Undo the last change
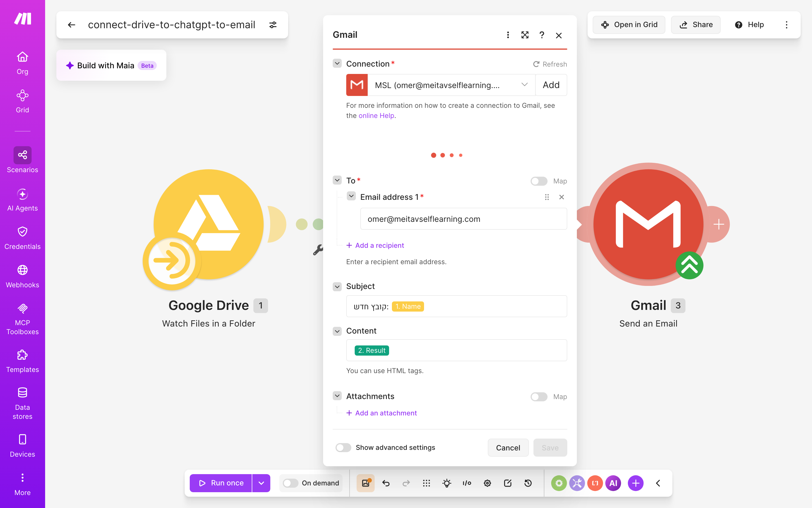Viewport: 812px width, 508px height. (386, 483)
